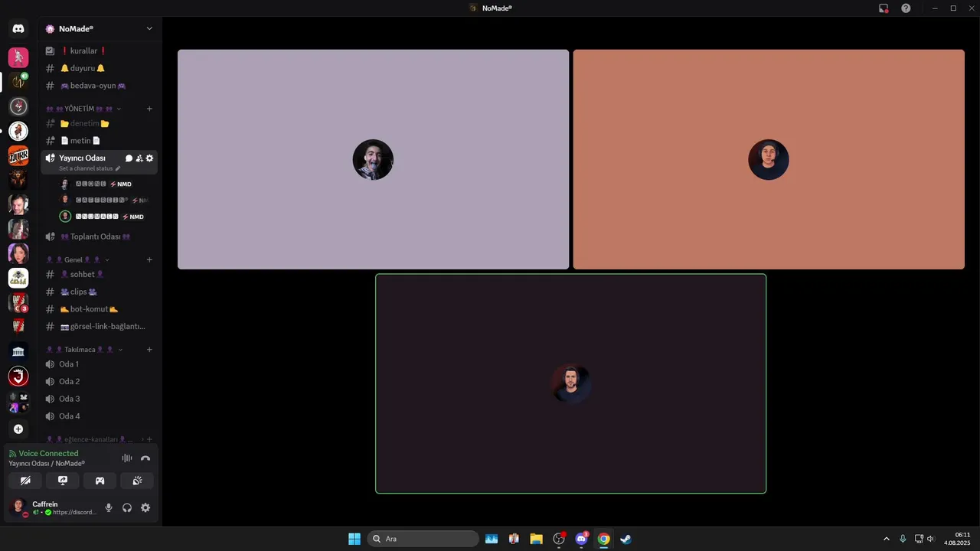980x551 pixels.
Task: Collapse the Takılmaca category
Action: point(84,349)
